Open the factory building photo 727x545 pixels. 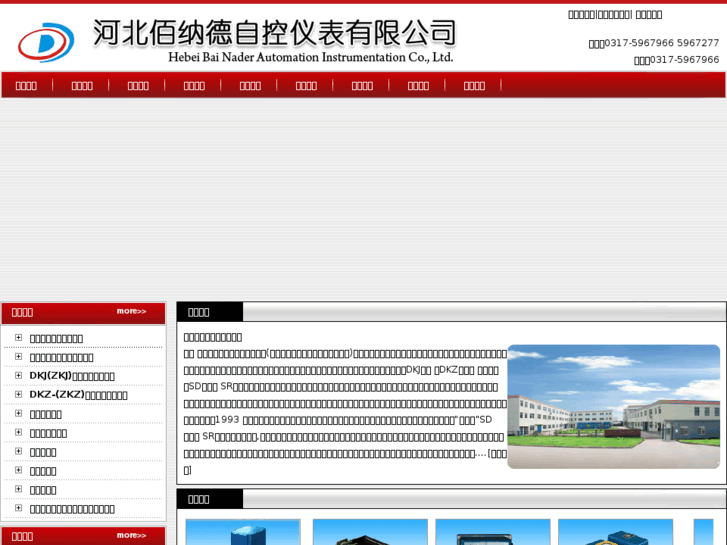pyautogui.click(x=613, y=406)
